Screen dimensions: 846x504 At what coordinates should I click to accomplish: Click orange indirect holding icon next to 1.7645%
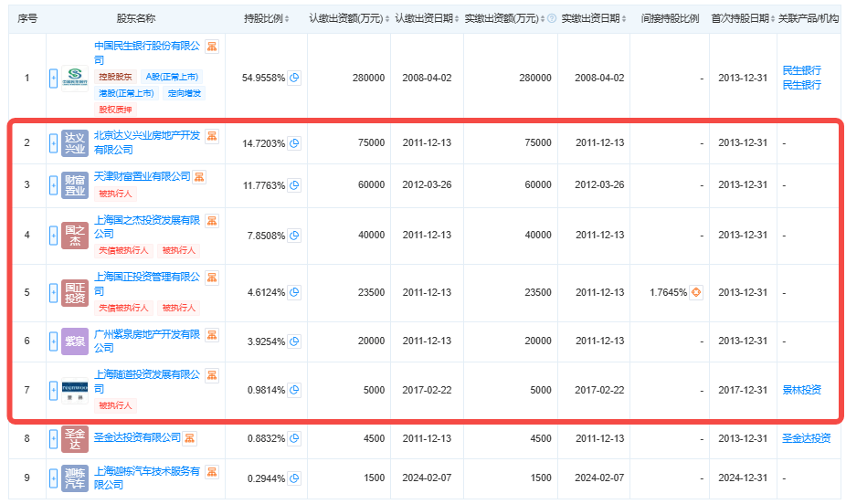point(696,292)
